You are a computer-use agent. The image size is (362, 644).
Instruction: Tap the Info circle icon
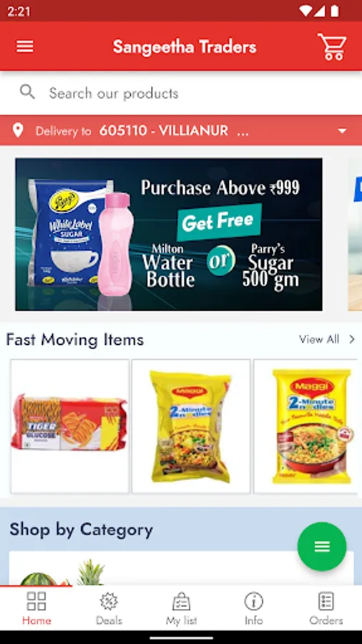coord(254,602)
